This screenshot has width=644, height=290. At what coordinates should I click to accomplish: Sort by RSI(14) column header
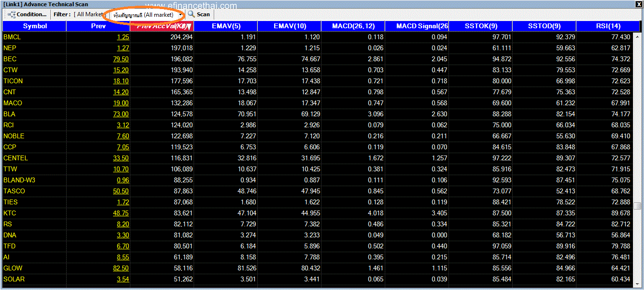608,26
